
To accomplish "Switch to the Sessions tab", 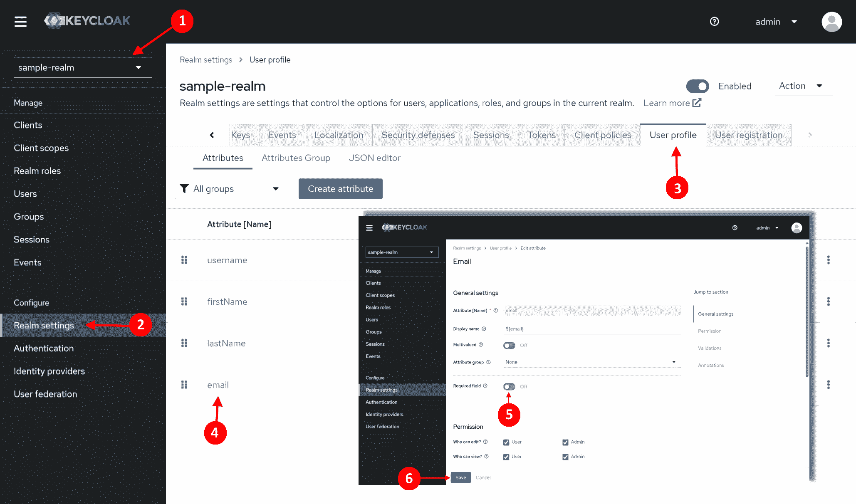I will pyautogui.click(x=491, y=135).
